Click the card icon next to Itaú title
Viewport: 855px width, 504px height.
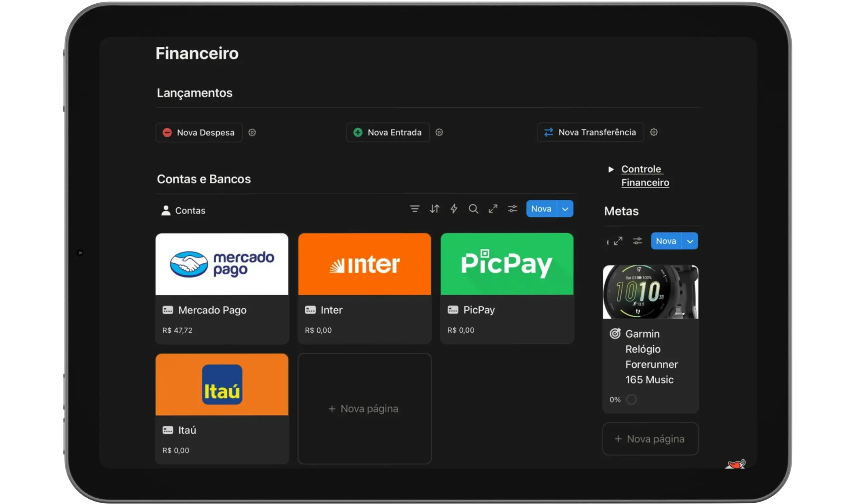tap(168, 430)
